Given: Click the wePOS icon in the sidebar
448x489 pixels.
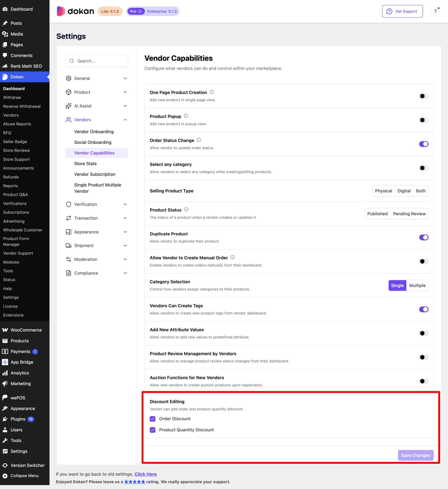Looking at the screenshot, I should tap(5, 398).
